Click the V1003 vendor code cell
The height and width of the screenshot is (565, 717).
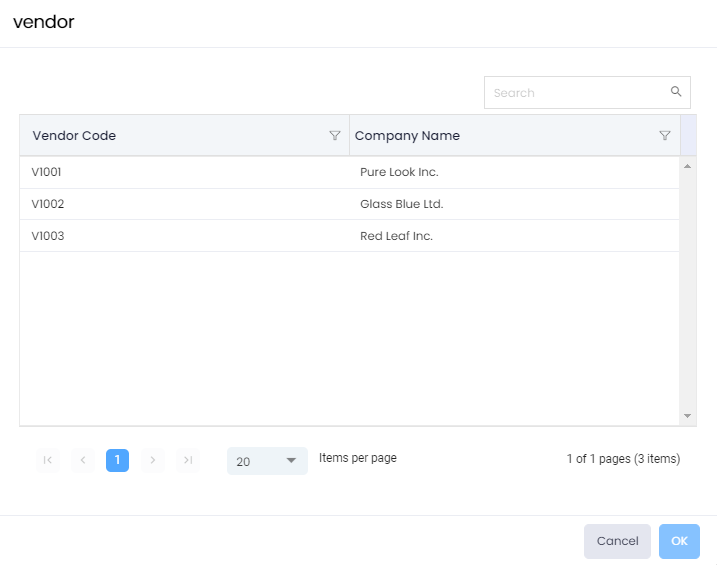coord(47,236)
